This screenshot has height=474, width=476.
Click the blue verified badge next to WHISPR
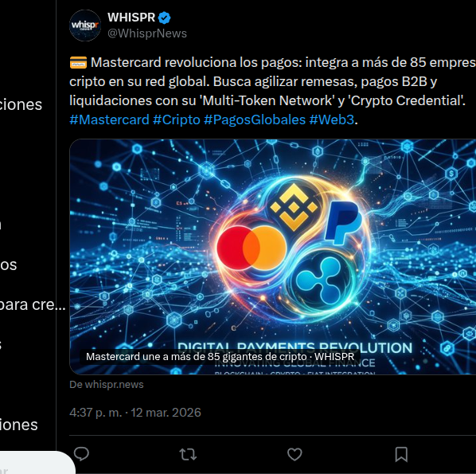165,18
